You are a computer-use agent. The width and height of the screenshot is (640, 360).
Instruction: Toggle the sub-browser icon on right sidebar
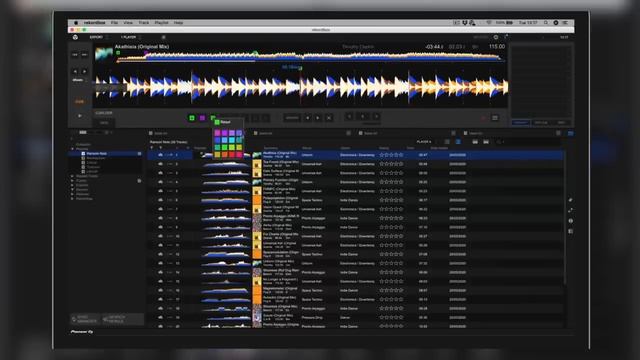(570, 231)
